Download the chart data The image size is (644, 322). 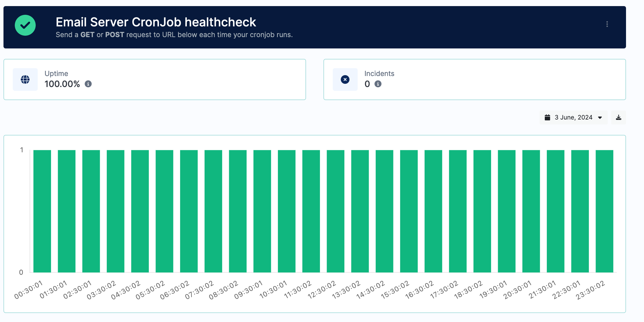click(x=618, y=117)
